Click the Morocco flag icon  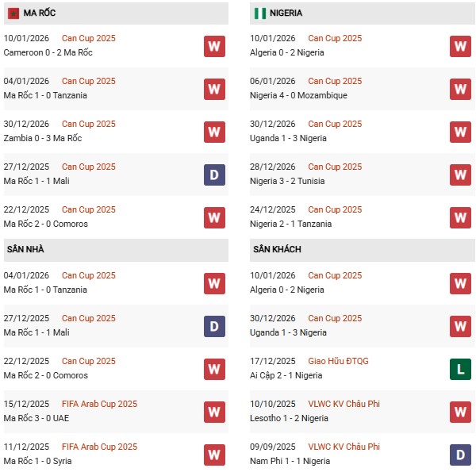coord(13,13)
